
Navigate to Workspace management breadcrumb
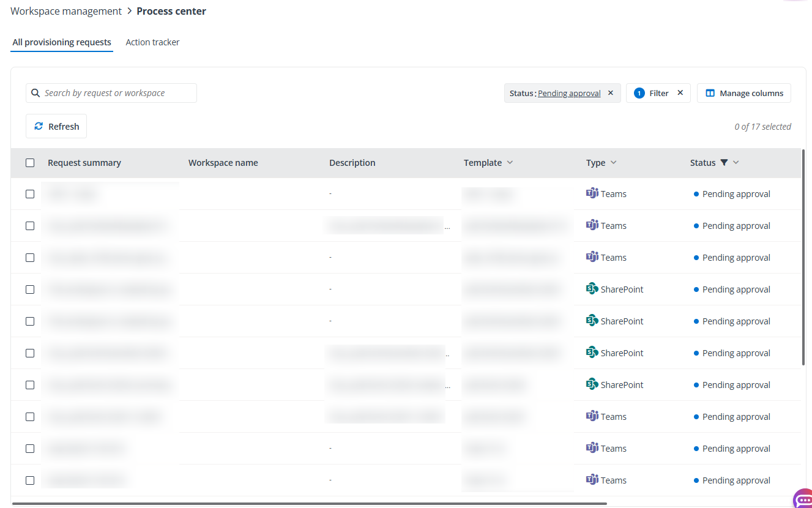[65, 10]
